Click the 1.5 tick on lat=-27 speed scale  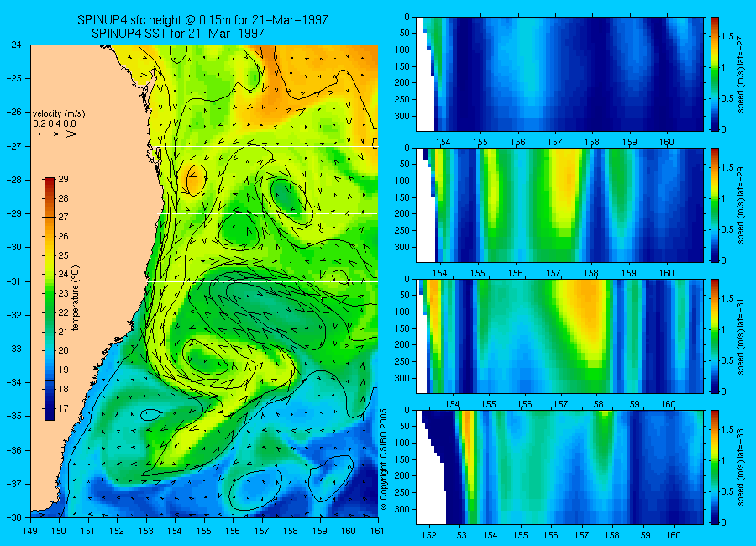pyautogui.click(x=727, y=37)
